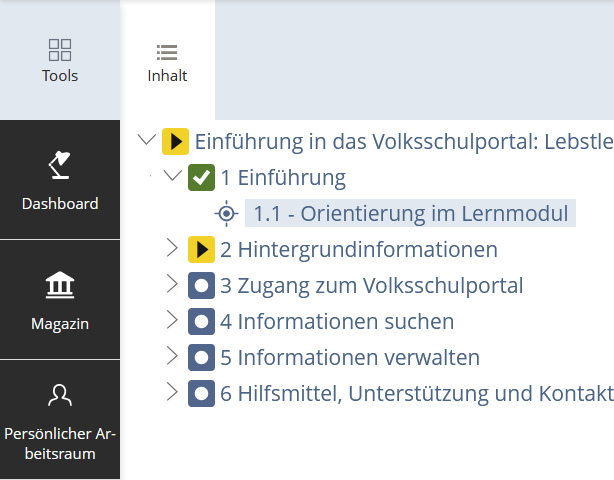
Task: Click the status icon beside 5 Informationen verwalten
Action: tap(201, 358)
